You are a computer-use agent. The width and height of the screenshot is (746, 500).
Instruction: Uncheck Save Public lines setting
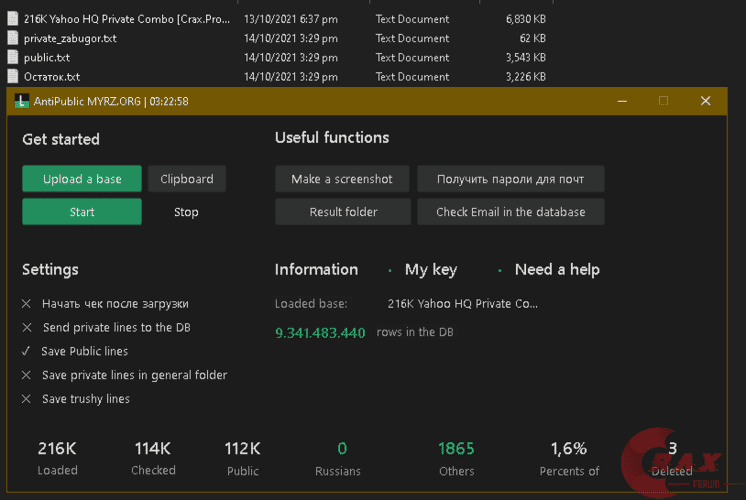coord(26,351)
